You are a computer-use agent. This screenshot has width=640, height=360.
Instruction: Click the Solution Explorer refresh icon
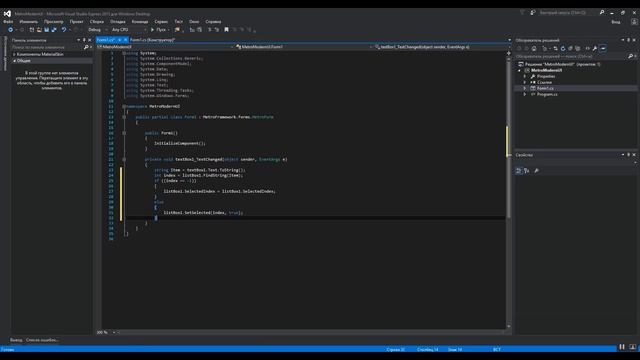click(563, 49)
